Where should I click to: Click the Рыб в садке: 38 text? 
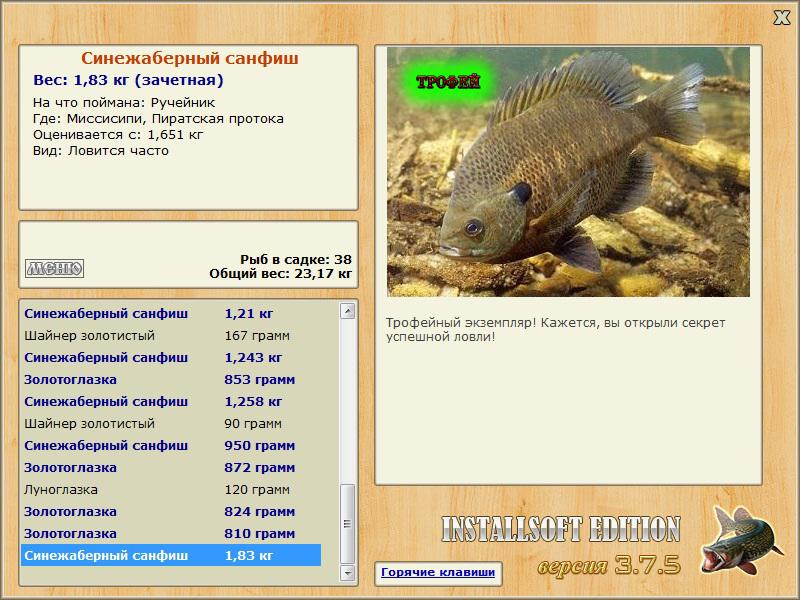[296, 259]
